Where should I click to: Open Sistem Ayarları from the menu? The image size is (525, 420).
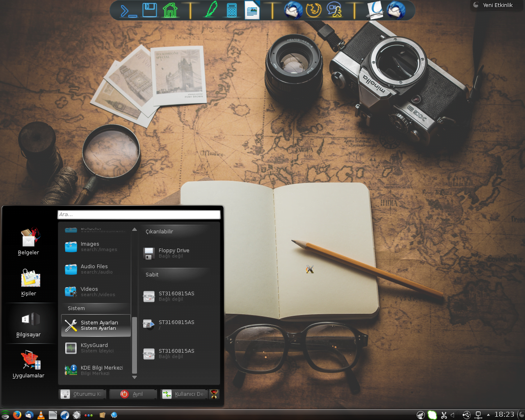click(x=96, y=325)
